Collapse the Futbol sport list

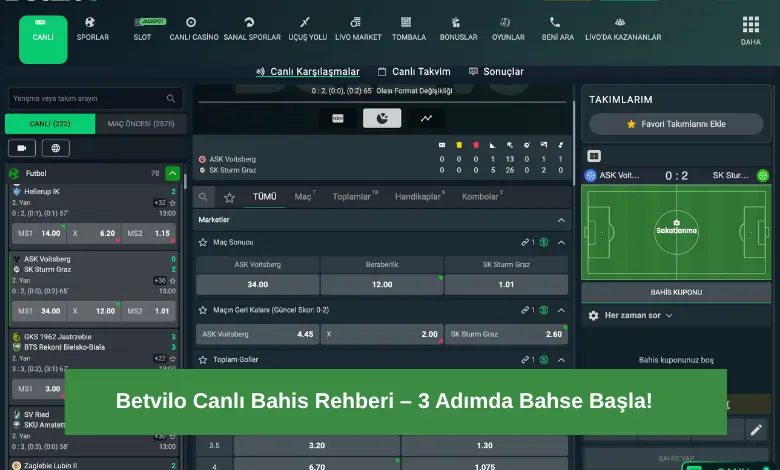coord(173,173)
